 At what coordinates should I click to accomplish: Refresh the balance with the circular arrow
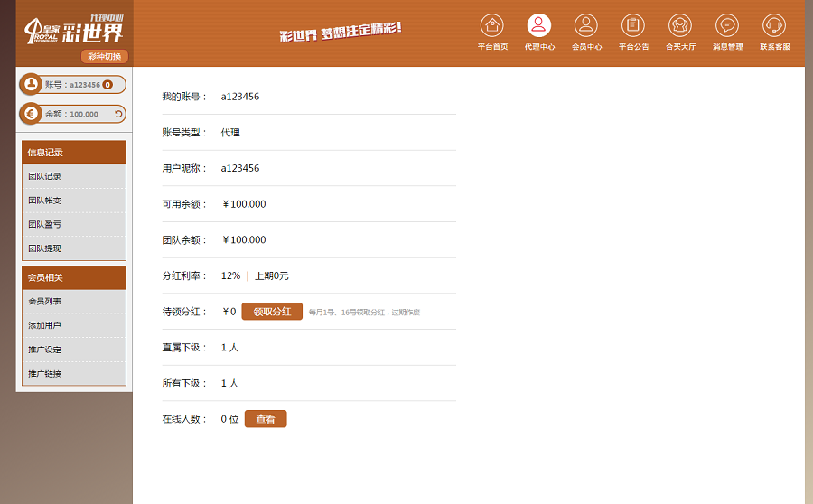coord(118,114)
